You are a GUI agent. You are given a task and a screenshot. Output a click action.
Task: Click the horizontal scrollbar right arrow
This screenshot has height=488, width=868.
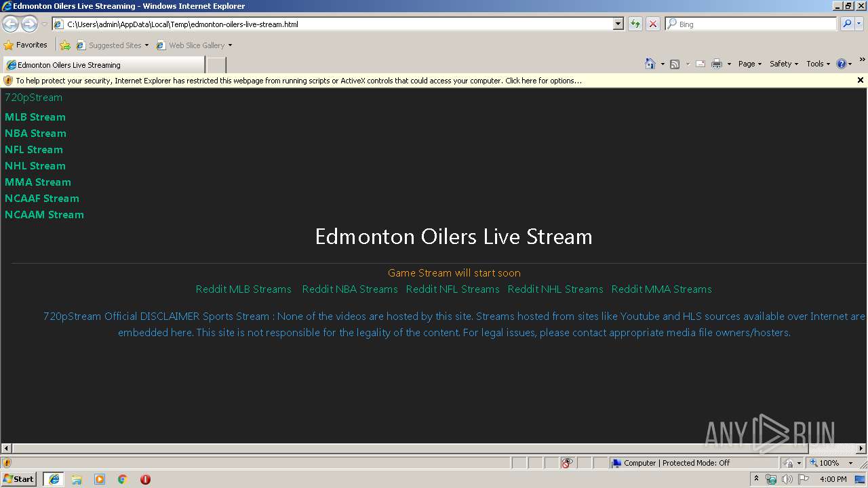861,449
